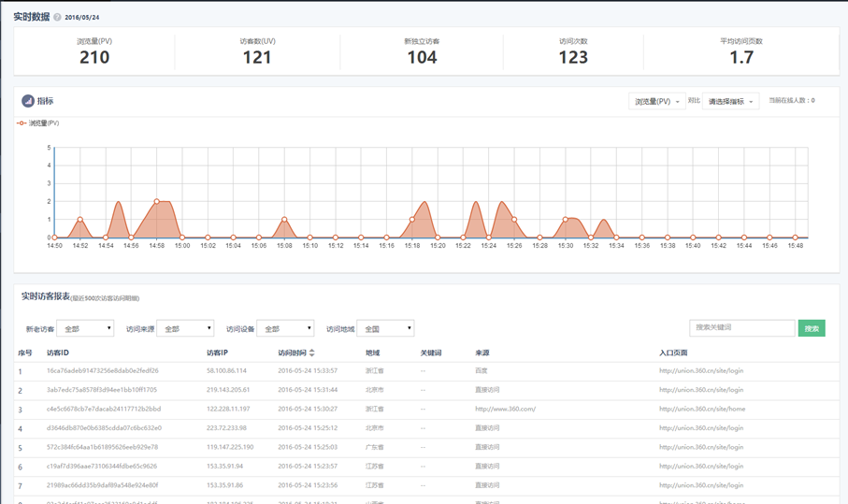Toggle the 浏览量(PV) legend series marker
This screenshot has width=848, height=504.
pos(22,123)
